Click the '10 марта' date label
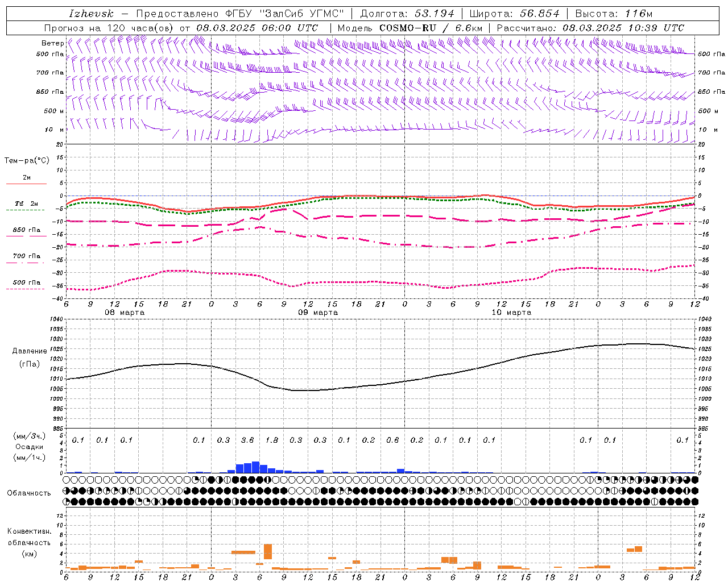 point(511,313)
